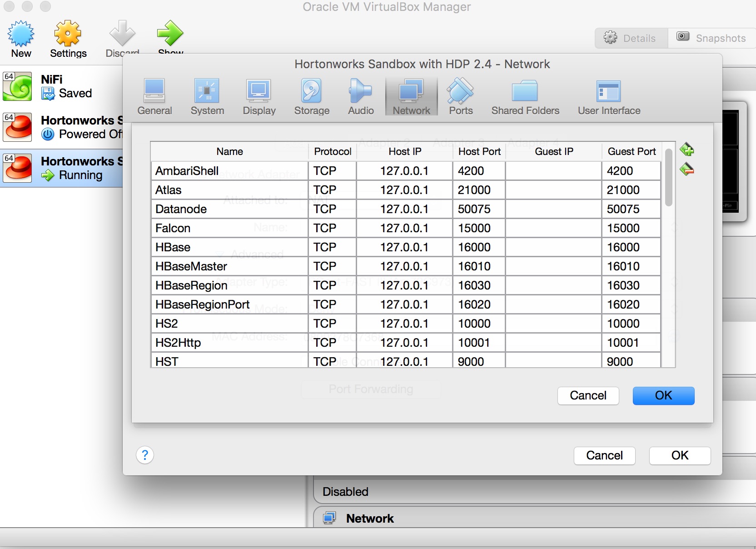The image size is (756, 549).
Task: Select the NiFi virtual machine icon
Action: 17,86
